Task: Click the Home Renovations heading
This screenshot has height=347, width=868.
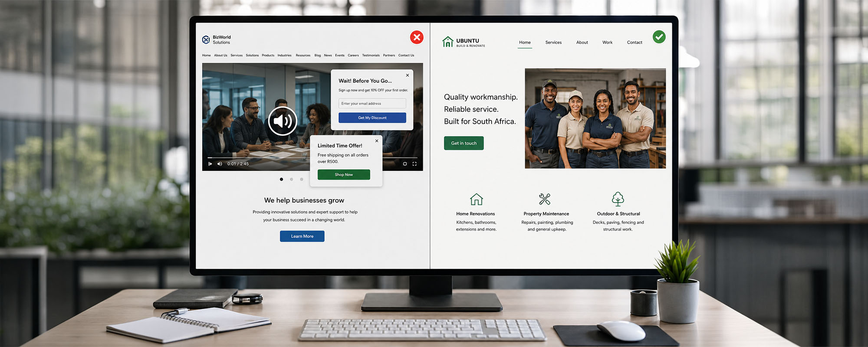Action: tap(476, 214)
